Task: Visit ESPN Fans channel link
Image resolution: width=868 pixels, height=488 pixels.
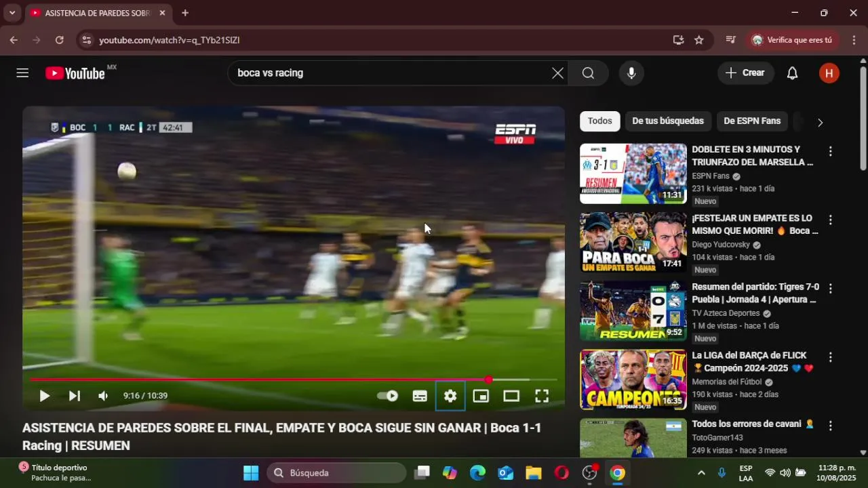Action: (x=711, y=176)
